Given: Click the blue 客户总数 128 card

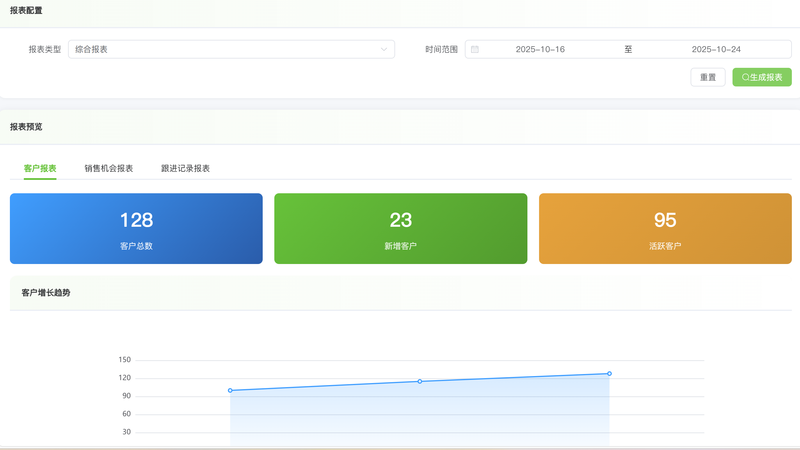Looking at the screenshot, I should 136,228.
